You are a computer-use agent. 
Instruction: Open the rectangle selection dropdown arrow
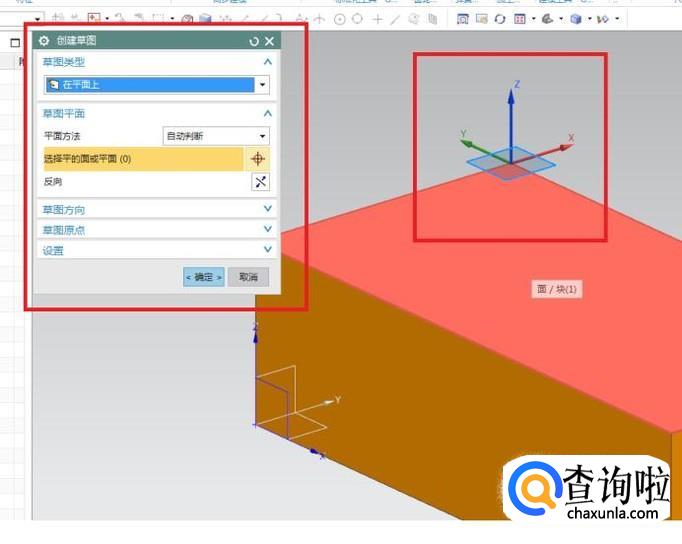click(x=172, y=19)
